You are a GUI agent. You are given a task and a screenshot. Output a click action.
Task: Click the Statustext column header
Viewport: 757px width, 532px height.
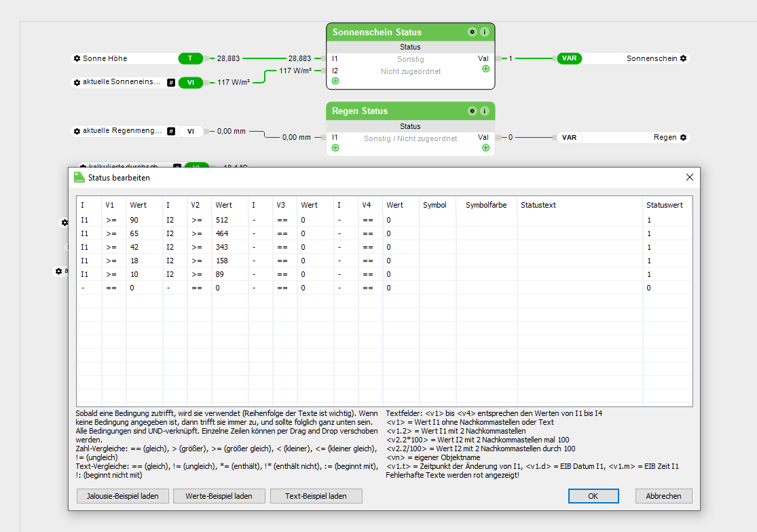click(x=578, y=205)
